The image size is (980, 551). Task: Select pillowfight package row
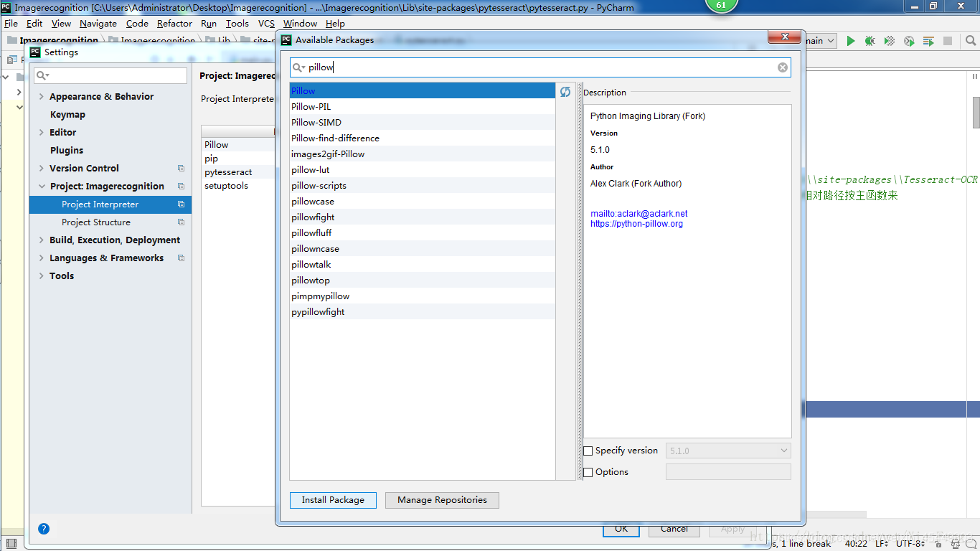423,217
